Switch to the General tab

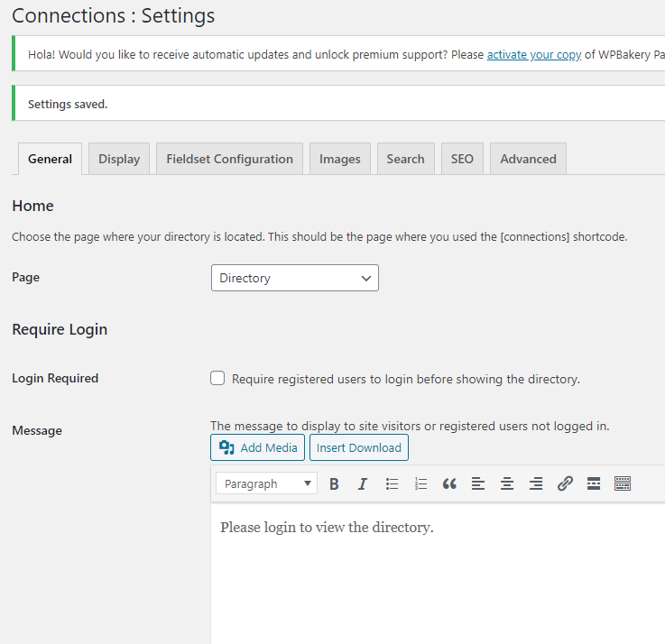tap(50, 159)
